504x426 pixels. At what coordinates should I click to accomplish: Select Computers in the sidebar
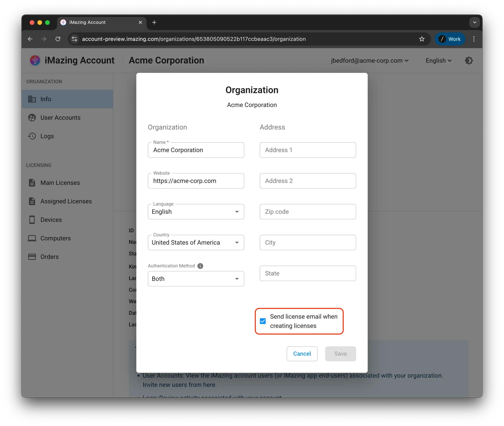coord(55,238)
